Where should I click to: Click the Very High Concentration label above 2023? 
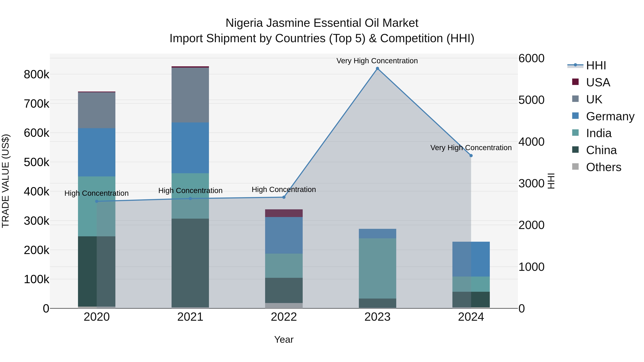point(377,61)
